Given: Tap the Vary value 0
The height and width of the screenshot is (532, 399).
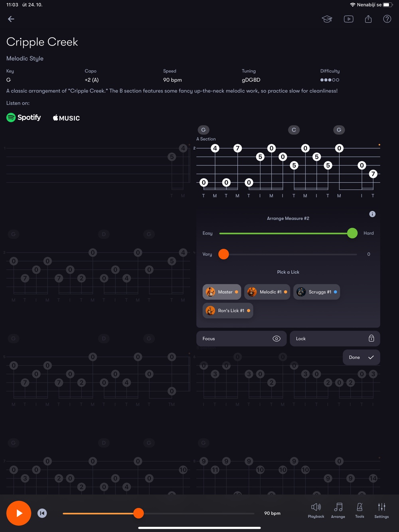Looking at the screenshot, I should (369, 254).
